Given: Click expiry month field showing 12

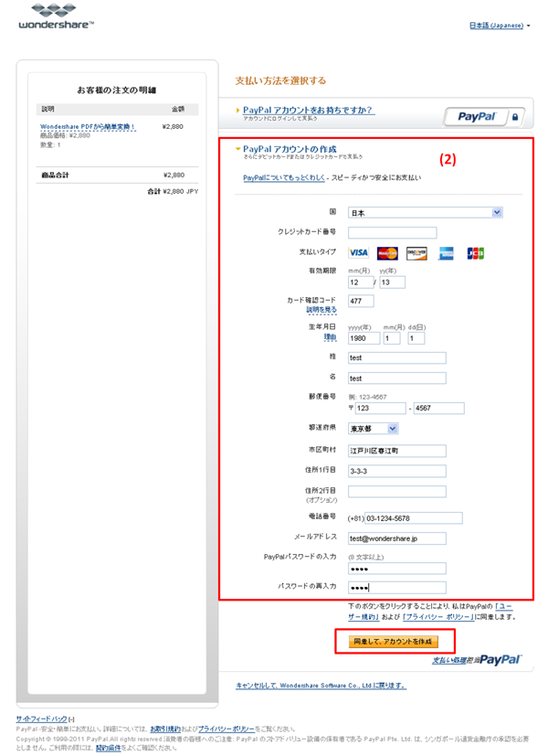Looking at the screenshot, I should pyautogui.click(x=361, y=282).
